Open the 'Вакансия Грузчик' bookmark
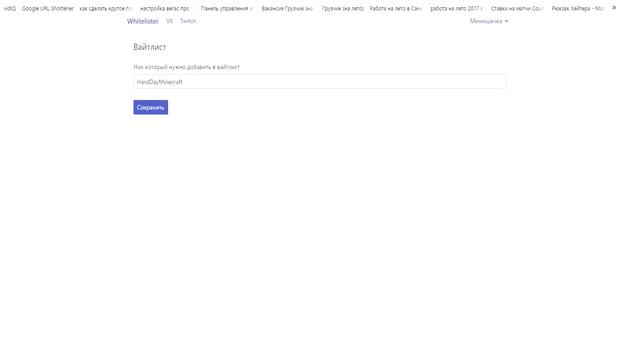The width and height of the screenshot is (640, 360). [x=287, y=8]
